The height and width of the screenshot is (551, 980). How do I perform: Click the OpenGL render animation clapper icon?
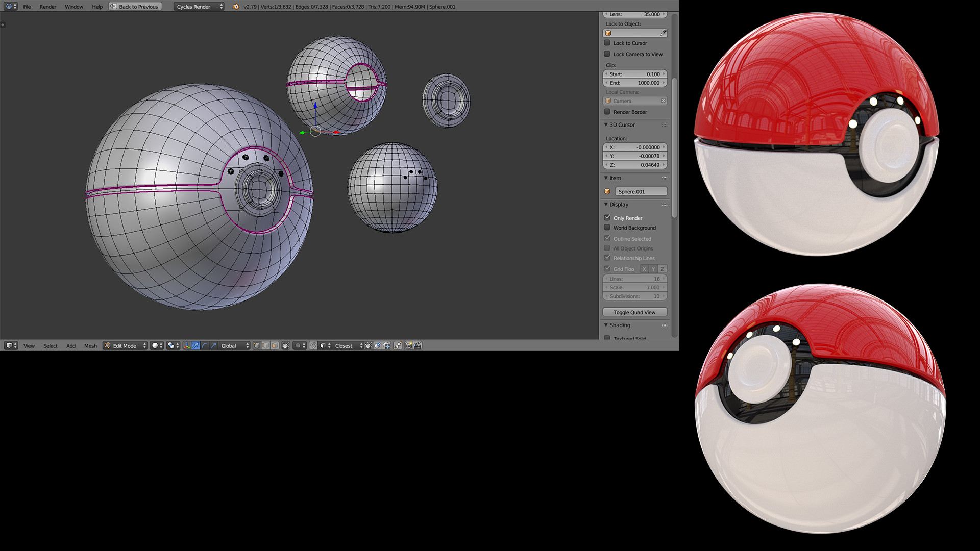(x=418, y=346)
